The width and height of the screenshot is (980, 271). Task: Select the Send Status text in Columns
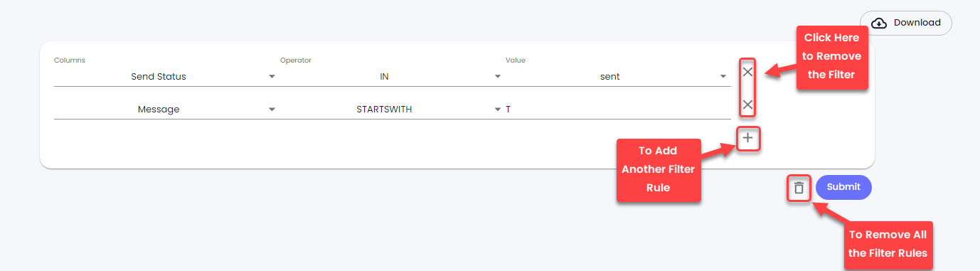(x=159, y=76)
